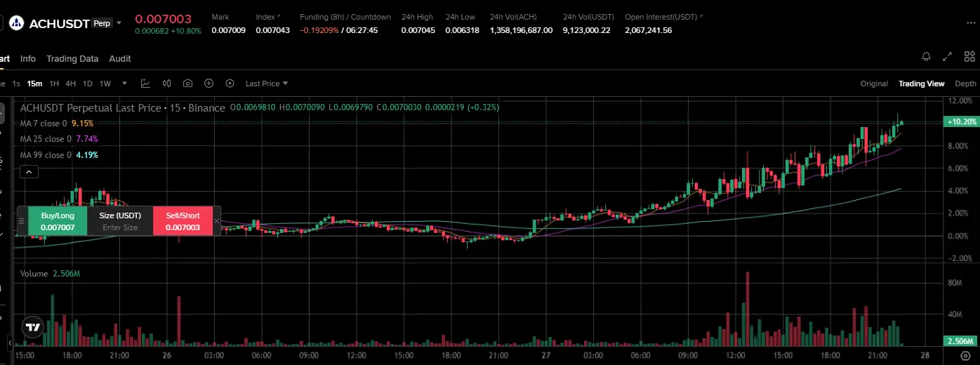Viewport: 980px width, 365px height.
Task: Open the chart scale settings gear
Action: (x=965, y=356)
